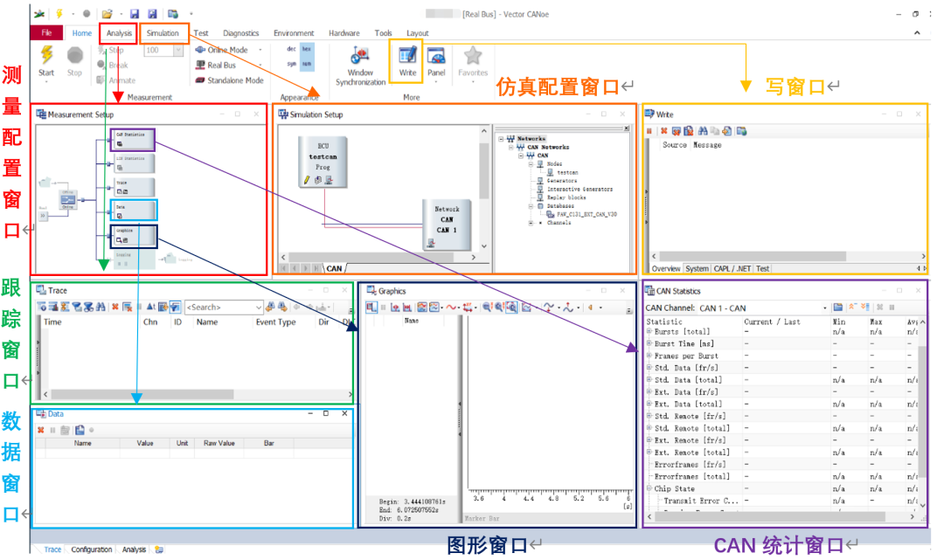
Task: Click the pause icon in Write window toolbar
Action: (649, 130)
